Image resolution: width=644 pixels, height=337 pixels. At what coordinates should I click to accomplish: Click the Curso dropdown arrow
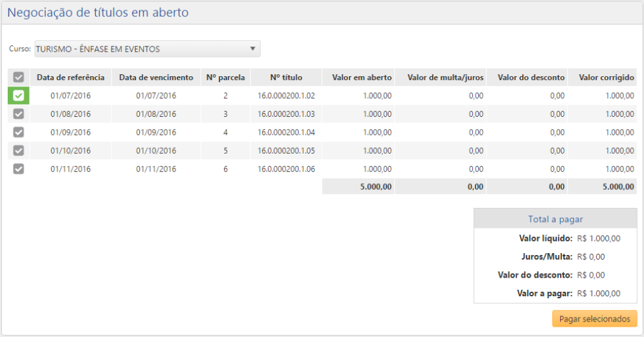252,49
